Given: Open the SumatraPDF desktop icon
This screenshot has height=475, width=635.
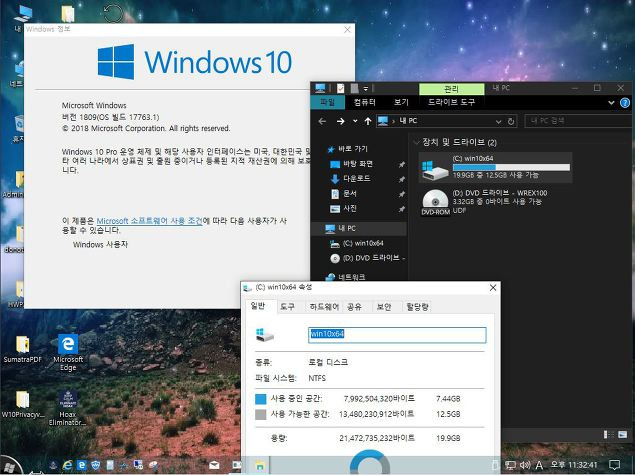Looking at the screenshot, I should point(22,349).
